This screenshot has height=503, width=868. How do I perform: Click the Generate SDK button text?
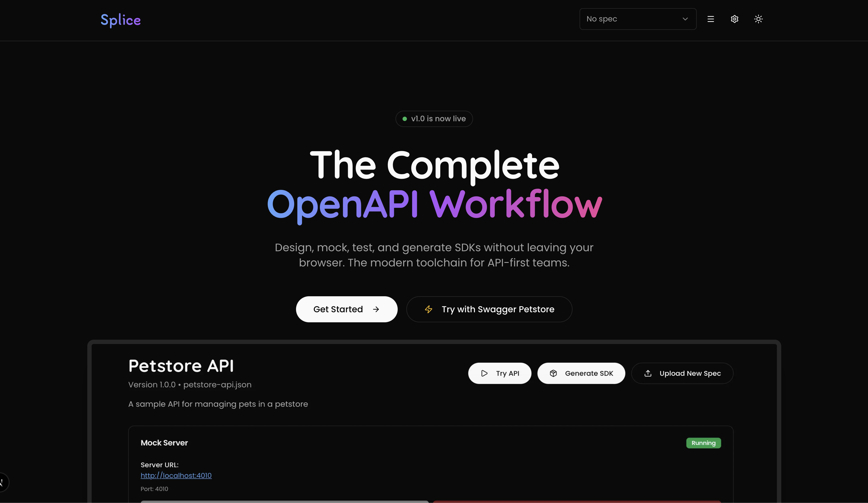[x=589, y=373]
